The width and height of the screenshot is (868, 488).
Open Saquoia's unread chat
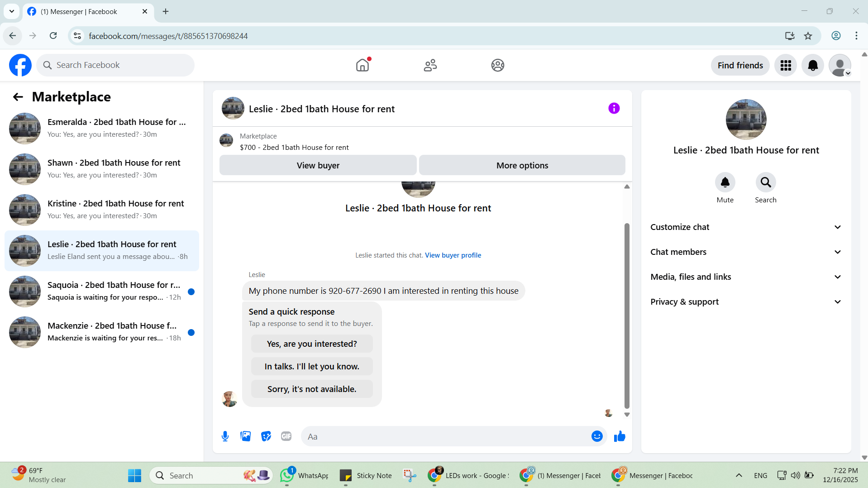click(102, 292)
